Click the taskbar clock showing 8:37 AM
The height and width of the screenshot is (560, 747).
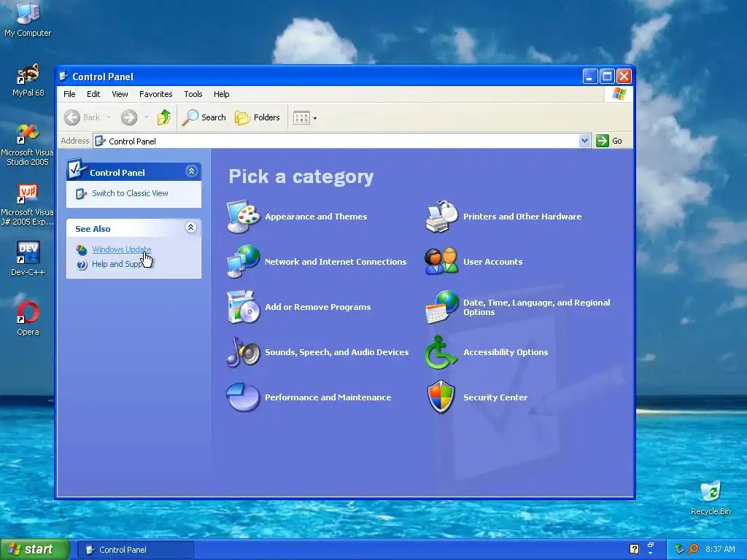click(x=720, y=549)
